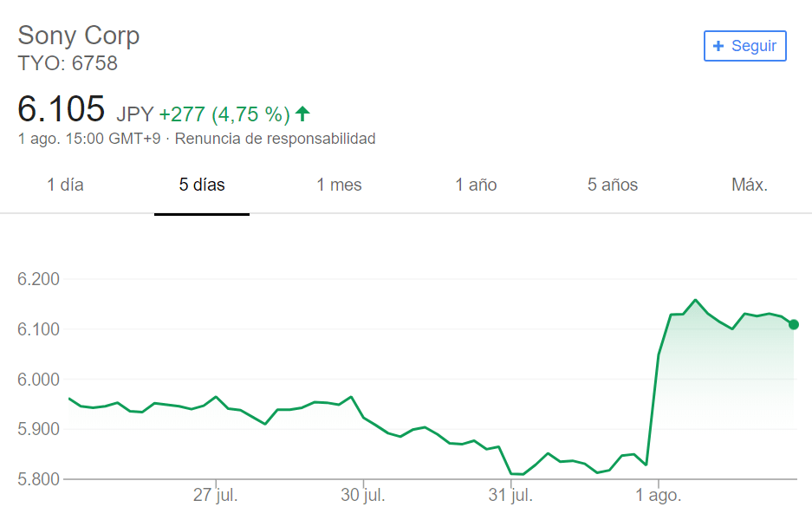Select the 5 años range tab
This screenshot has height=520, width=812.
(613, 185)
